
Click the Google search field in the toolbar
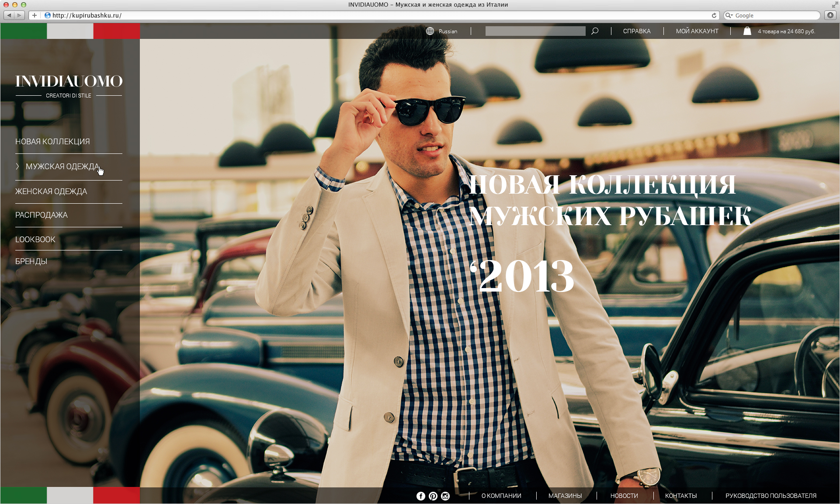click(772, 15)
